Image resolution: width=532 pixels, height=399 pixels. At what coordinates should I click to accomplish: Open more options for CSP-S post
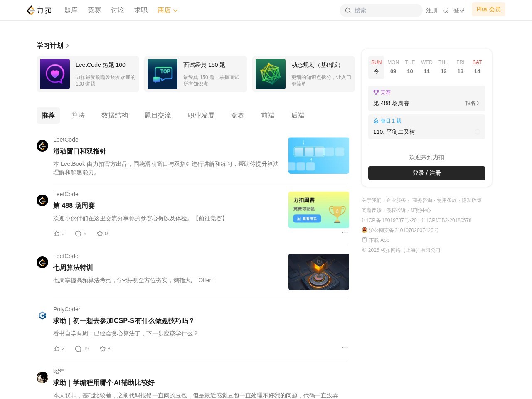tap(345, 347)
